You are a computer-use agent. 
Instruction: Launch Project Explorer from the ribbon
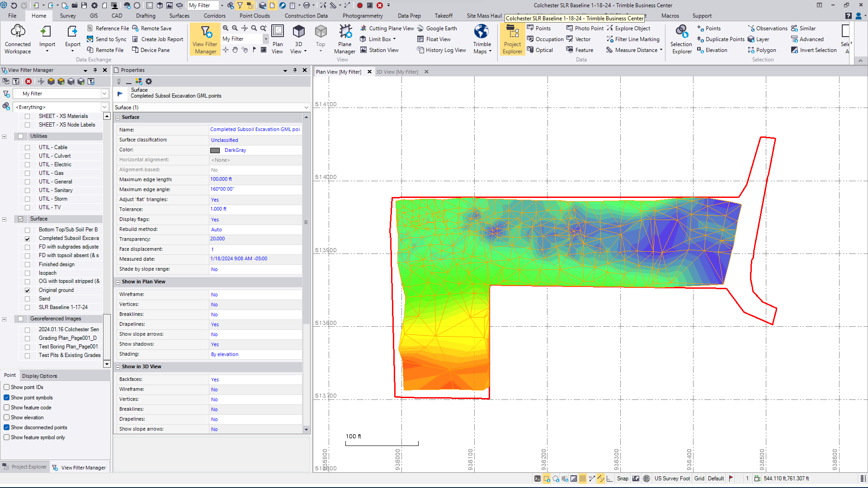pos(512,39)
